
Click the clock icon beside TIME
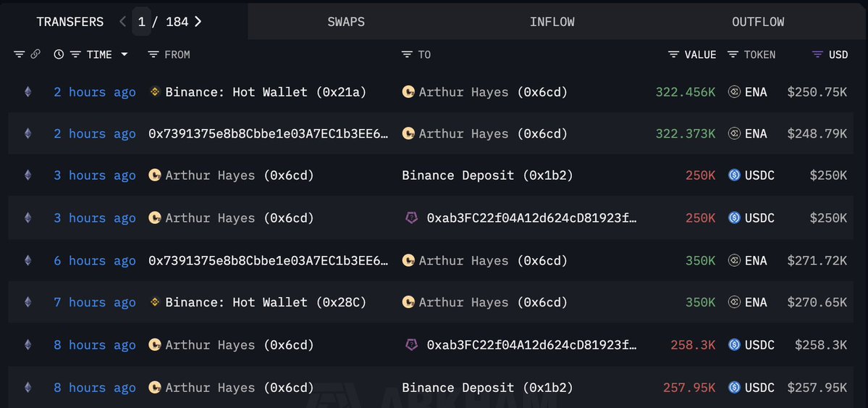[x=59, y=54]
